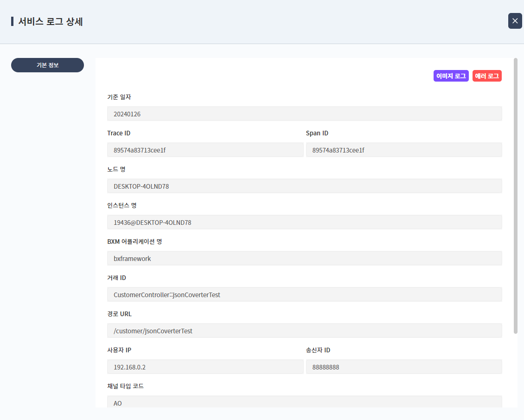Select the 거래 ID field with CustomerController

(x=305, y=294)
